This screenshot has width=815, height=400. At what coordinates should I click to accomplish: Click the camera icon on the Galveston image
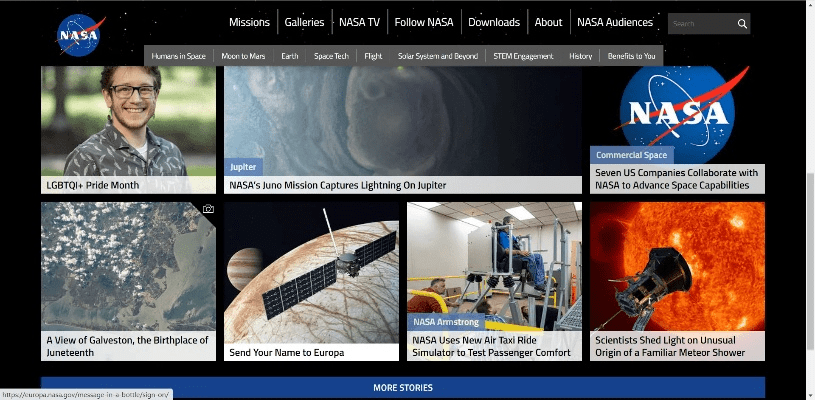point(208,209)
